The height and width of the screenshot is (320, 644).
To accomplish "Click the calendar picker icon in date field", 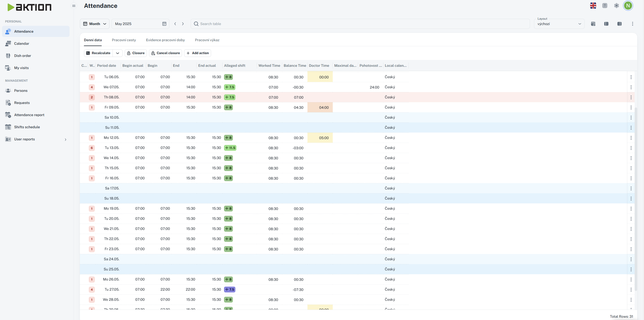I will [x=164, y=24].
